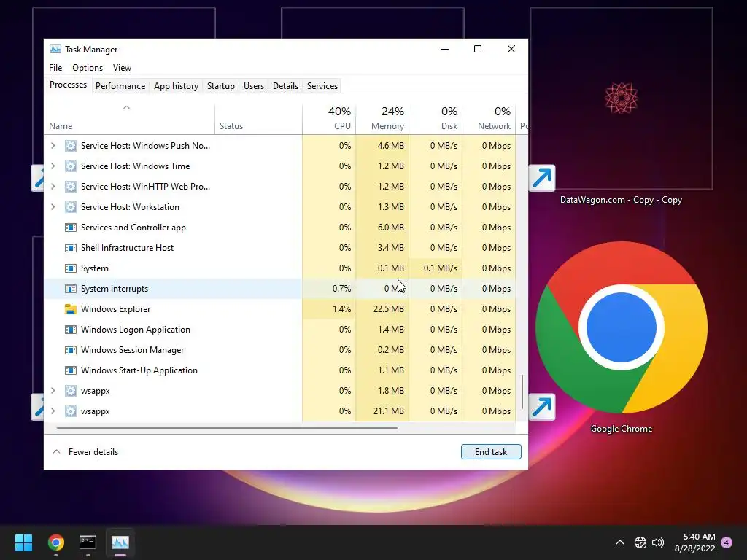Expand the wsappx row using 21.1 MB
The width and height of the screenshot is (747, 560).
[53, 411]
